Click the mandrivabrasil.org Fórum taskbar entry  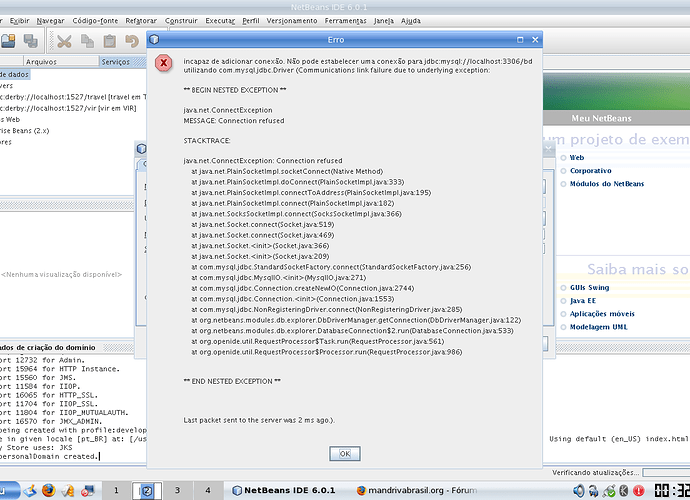tap(417, 490)
